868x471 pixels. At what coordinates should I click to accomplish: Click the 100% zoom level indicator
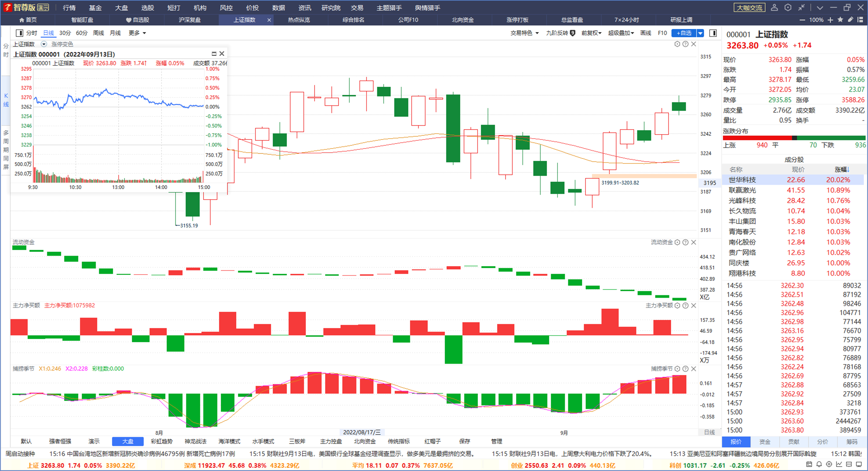coord(816,20)
